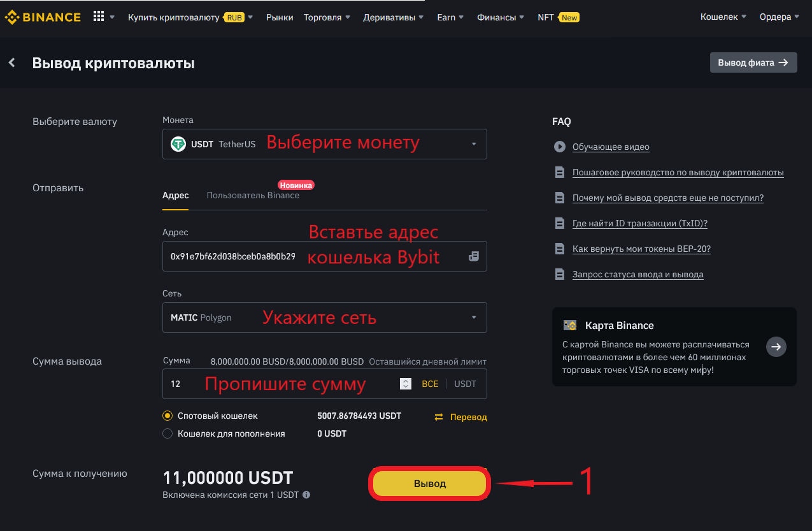Click the Binance logo
Screen dimensions: 812x531
[43, 17]
